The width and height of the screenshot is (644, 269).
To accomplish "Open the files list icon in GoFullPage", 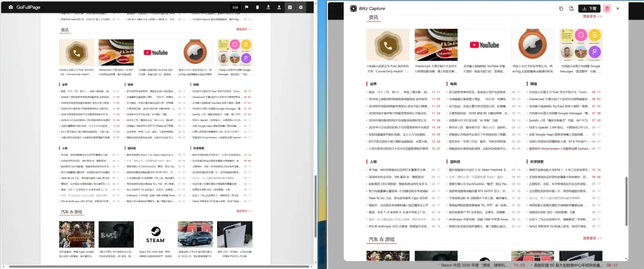I will coord(290,7).
